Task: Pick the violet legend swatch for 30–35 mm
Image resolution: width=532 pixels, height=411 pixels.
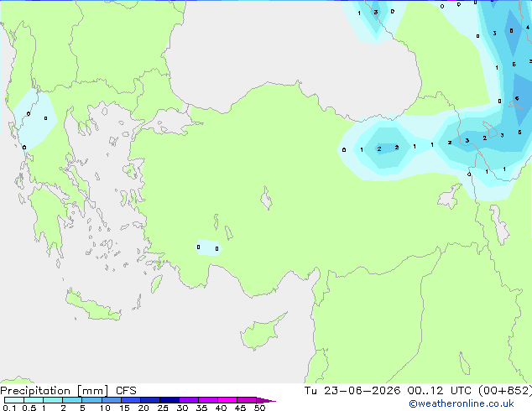Action: point(189,400)
